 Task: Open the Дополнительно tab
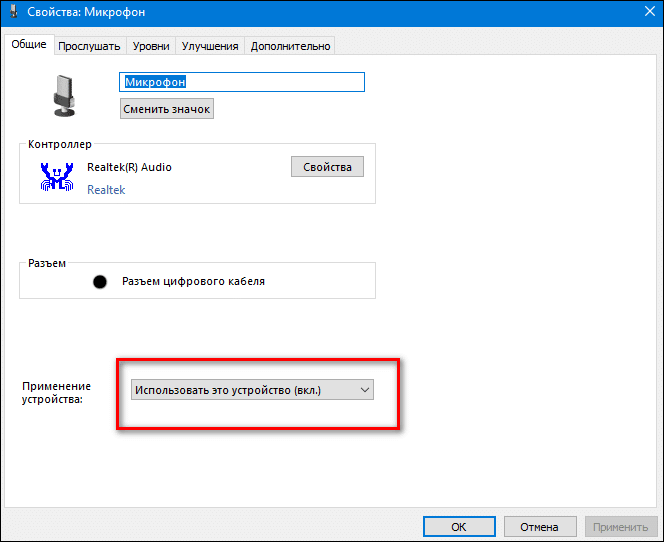click(290, 46)
